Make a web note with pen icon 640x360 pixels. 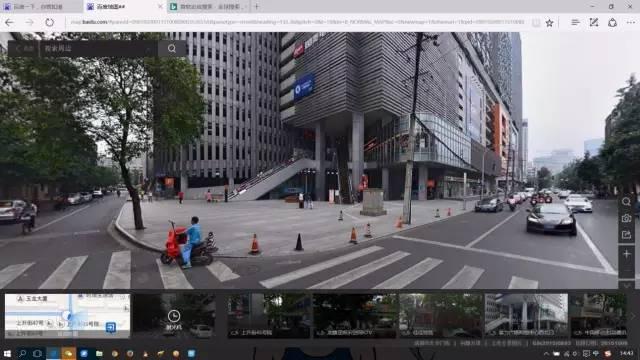click(593, 22)
